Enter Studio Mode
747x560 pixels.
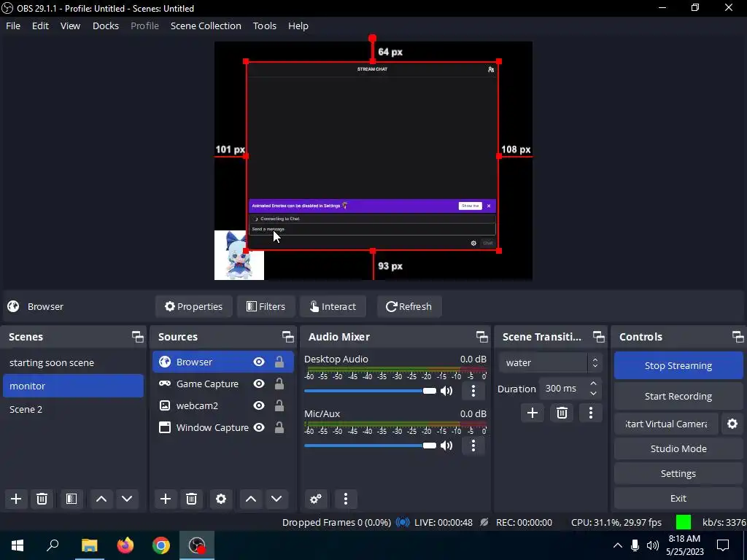click(678, 448)
